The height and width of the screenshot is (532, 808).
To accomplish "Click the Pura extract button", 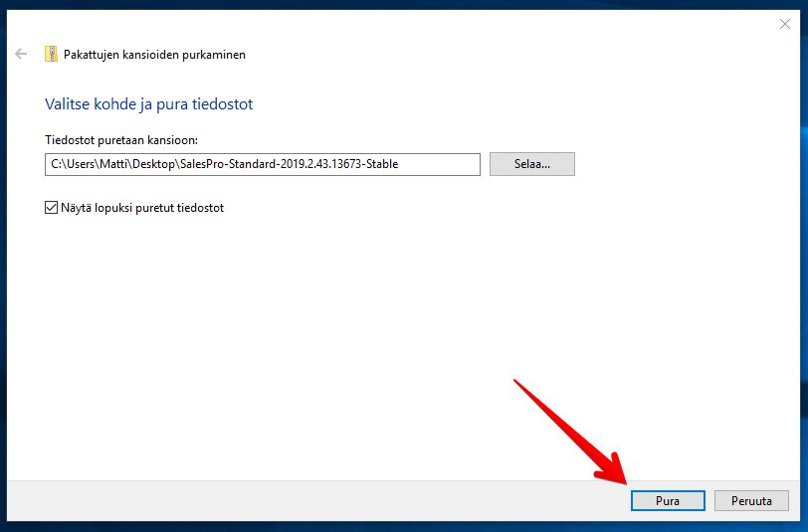I will [668, 500].
